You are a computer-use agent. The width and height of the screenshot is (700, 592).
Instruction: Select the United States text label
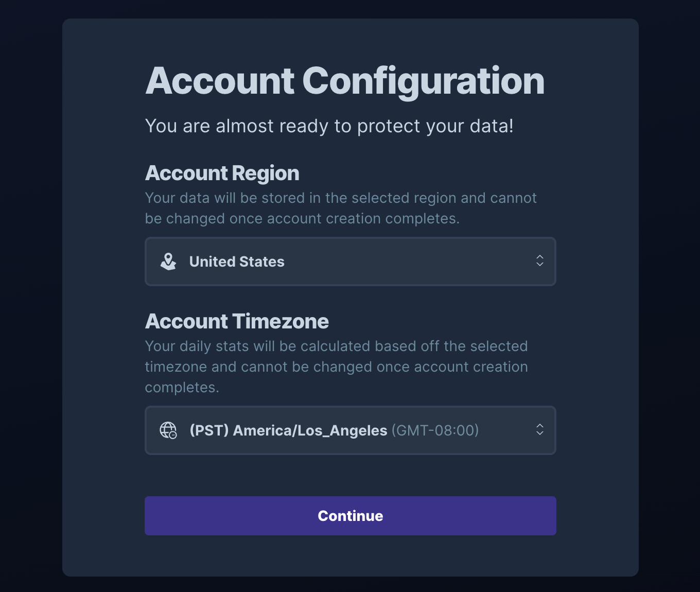237,262
